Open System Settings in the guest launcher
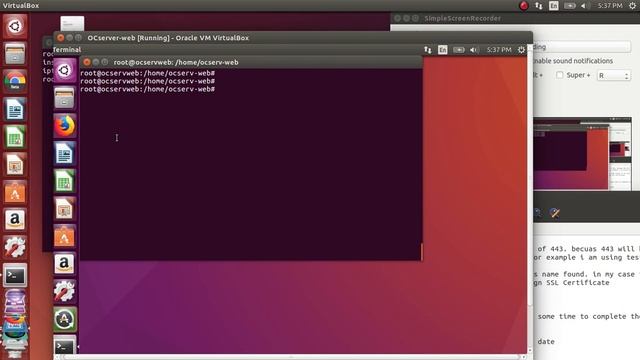 tap(64, 292)
